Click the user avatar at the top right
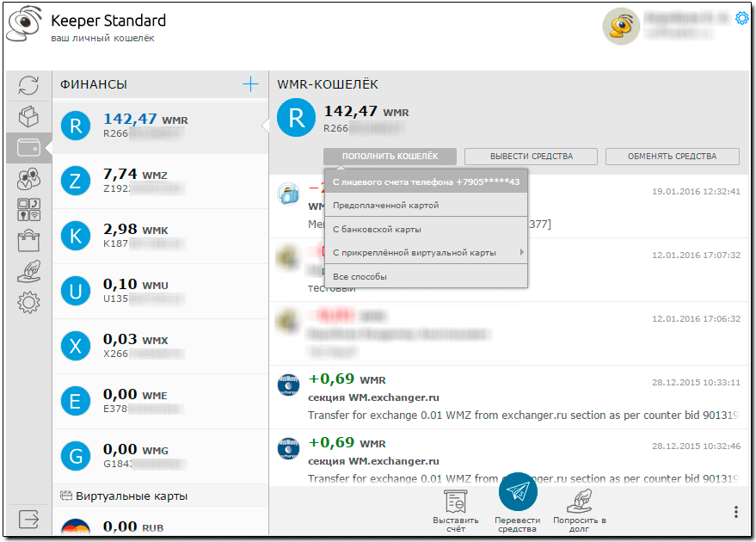The height and width of the screenshot is (542, 756). (x=621, y=27)
